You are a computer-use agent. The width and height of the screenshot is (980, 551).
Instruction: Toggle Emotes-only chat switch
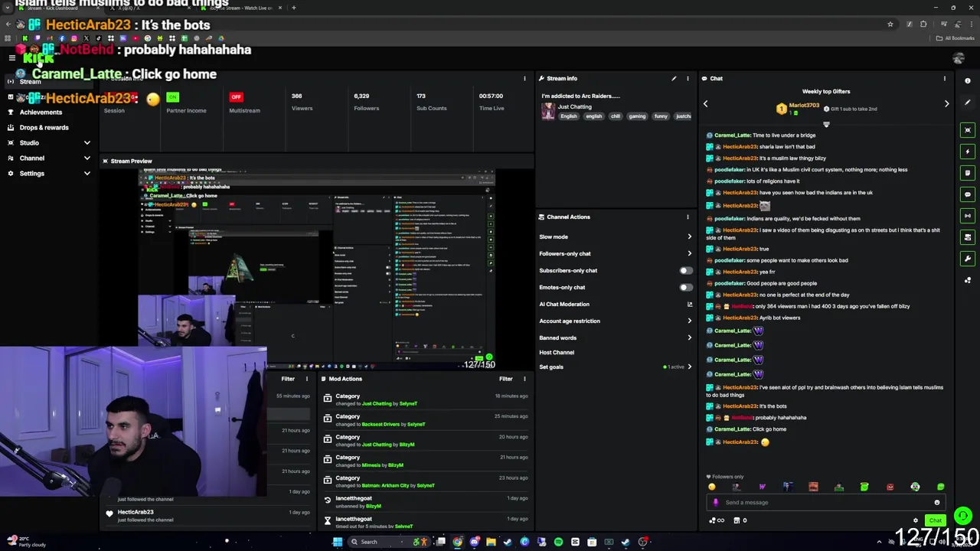coord(685,287)
